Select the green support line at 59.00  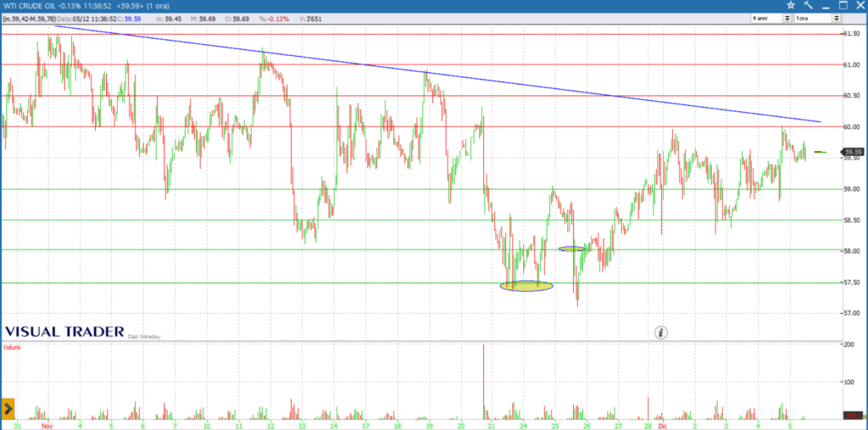click(420, 189)
